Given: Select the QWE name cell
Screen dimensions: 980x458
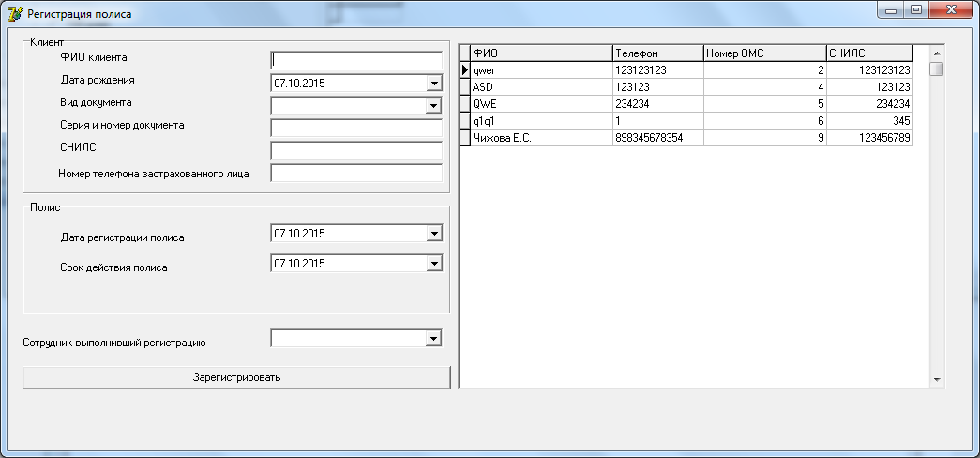Looking at the screenshot, I should coord(541,104).
